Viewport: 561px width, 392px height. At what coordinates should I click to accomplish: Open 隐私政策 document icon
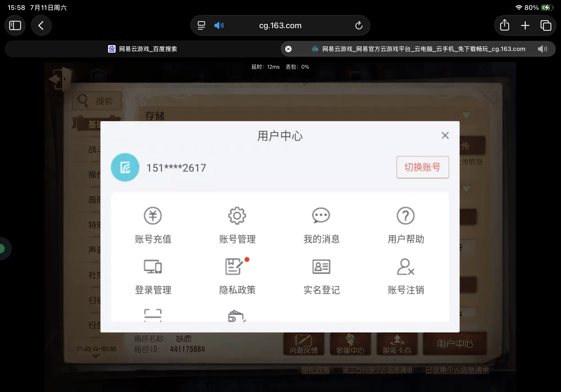234,266
